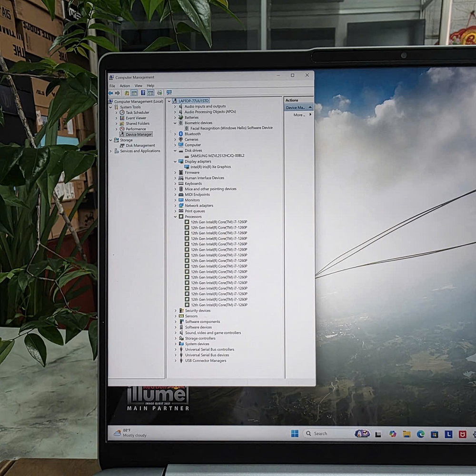The width and height of the screenshot is (476, 476).
Task: Open the Help menu
Action: (150, 86)
